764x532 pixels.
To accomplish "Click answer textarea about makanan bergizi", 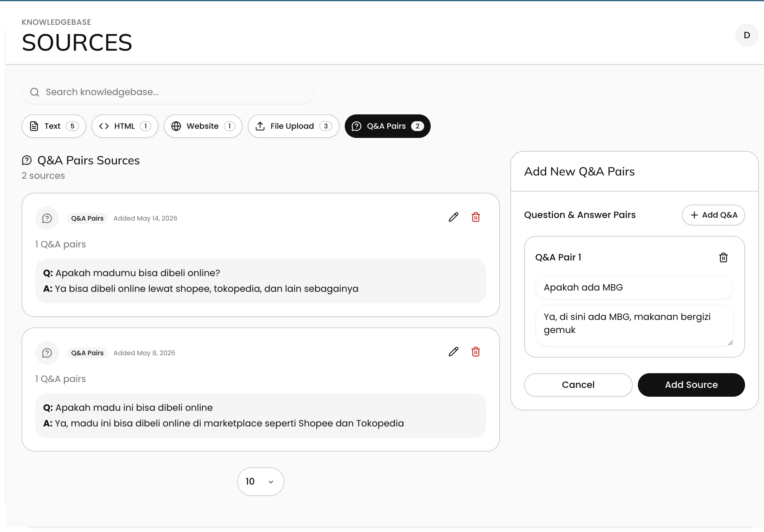I will pos(634,325).
